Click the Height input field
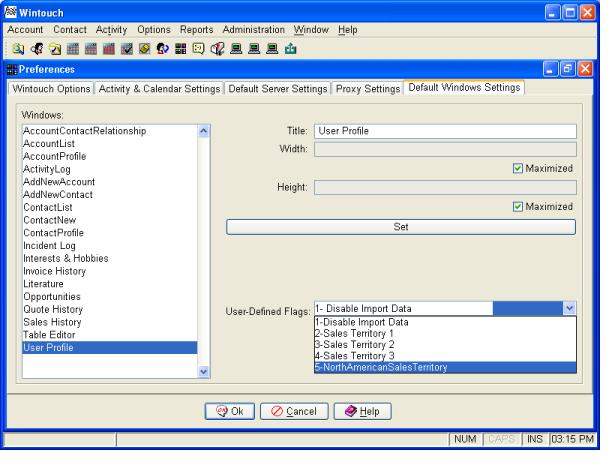Screen dimensions: 612x468 point(445,187)
